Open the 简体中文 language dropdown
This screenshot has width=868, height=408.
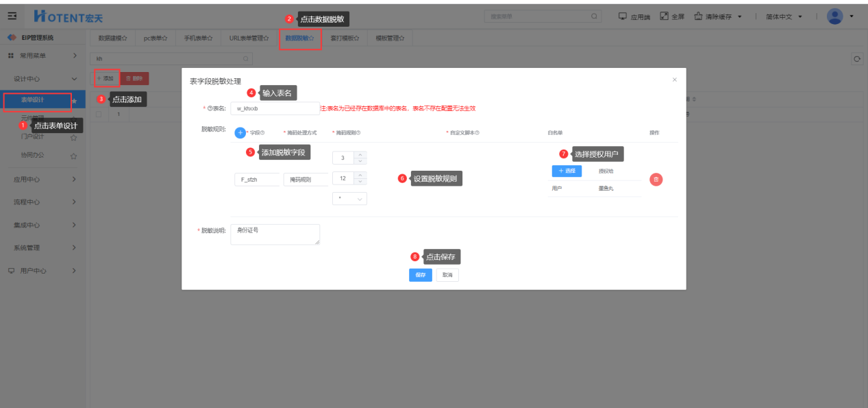click(x=784, y=16)
